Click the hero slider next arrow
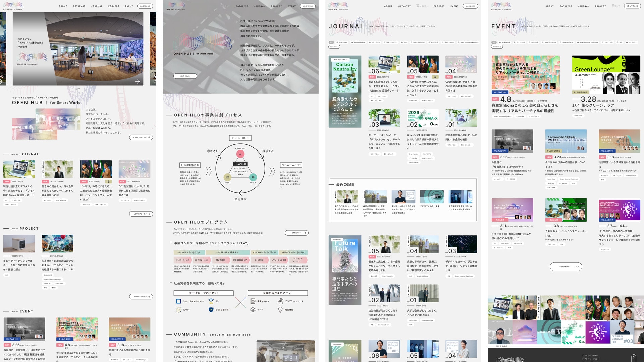 137,81
